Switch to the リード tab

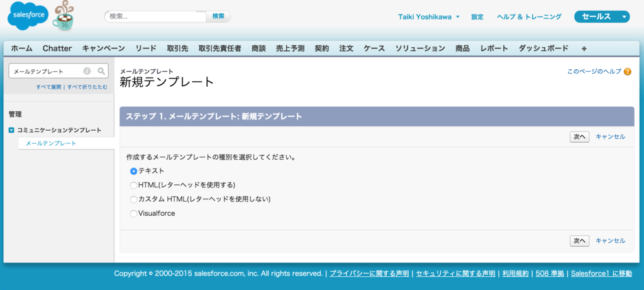click(x=146, y=48)
